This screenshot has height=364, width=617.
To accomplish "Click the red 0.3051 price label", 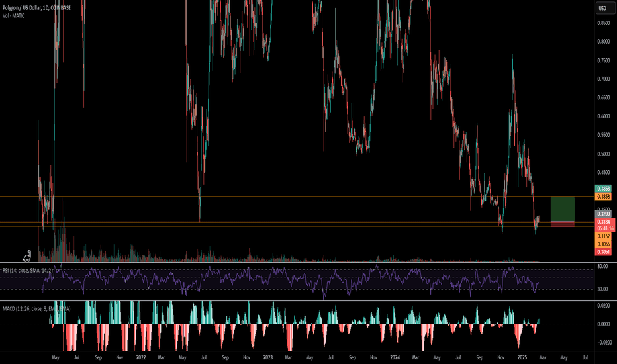I will coord(603,252).
